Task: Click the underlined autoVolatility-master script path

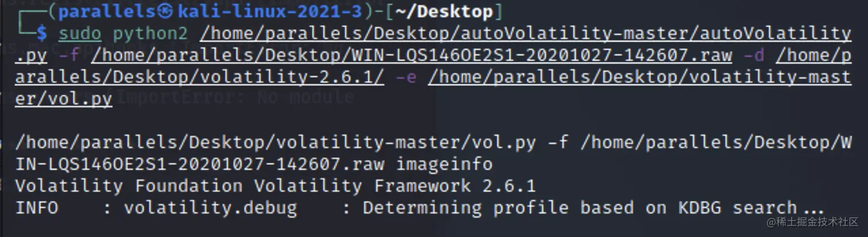Action: coord(434,45)
